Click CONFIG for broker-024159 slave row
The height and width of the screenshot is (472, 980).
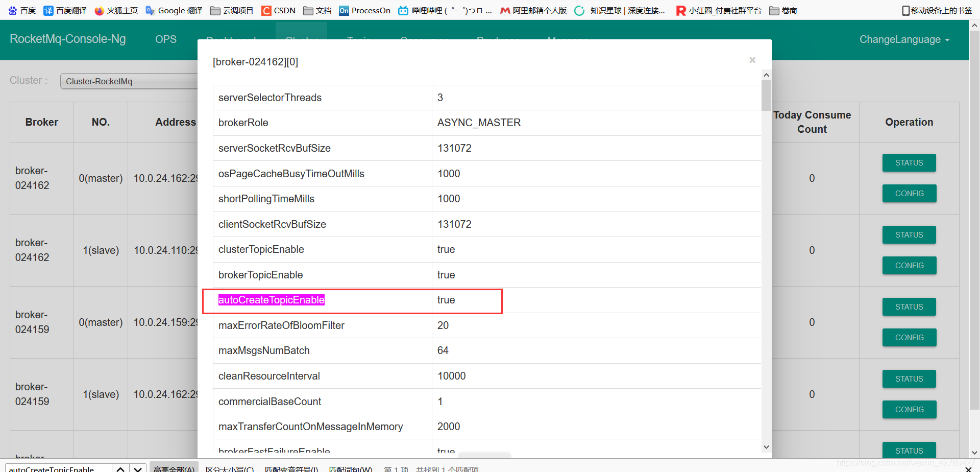click(x=909, y=410)
